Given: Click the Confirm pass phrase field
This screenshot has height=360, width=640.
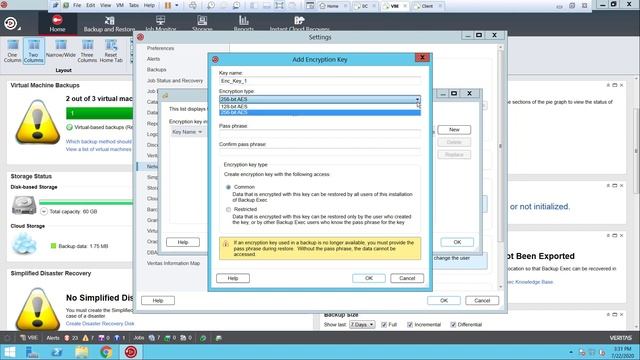Looking at the screenshot, I should point(320,152).
